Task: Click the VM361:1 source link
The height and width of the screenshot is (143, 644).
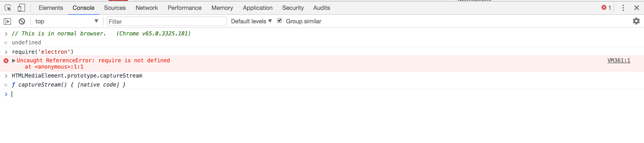Action: coord(619,60)
